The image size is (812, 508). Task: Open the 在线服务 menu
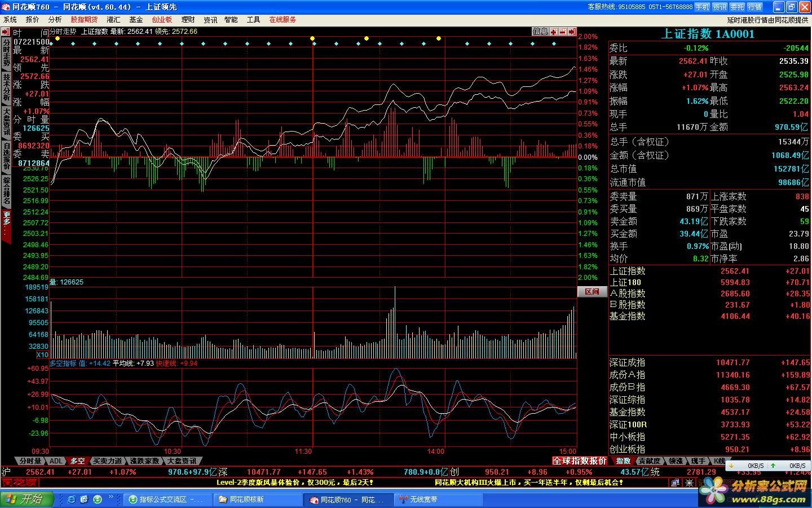click(283, 20)
